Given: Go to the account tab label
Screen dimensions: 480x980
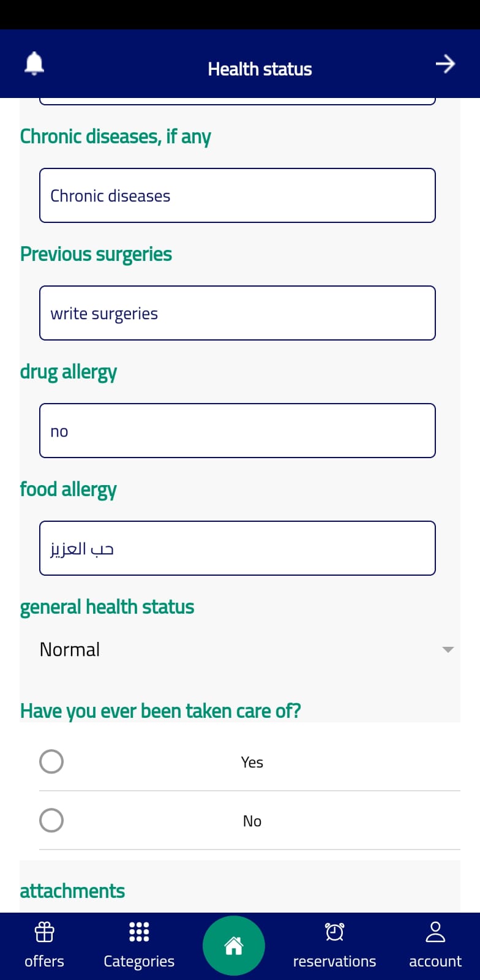Looking at the screenshot, I should (x=435, y=962).
